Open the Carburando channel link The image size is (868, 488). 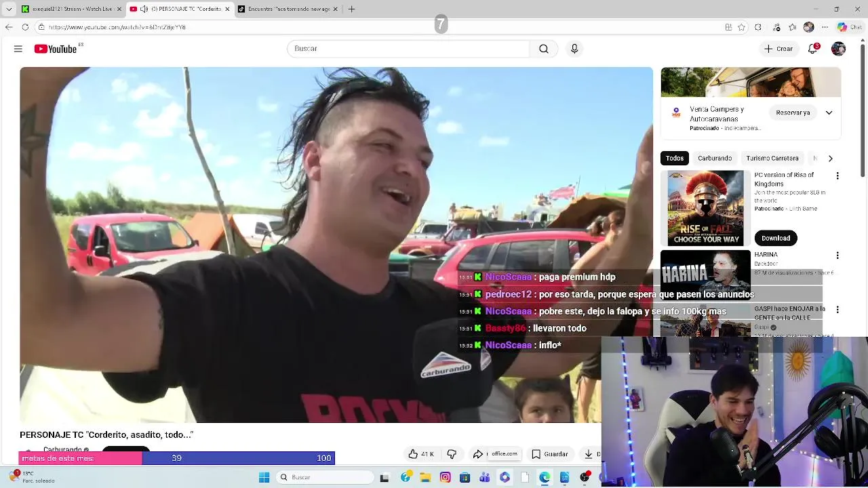pyautogui.click(x=63, y=449)
